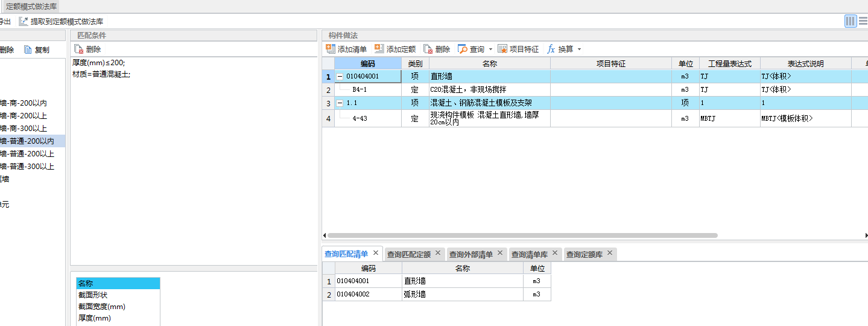The image size is (868, 326).
Task: Toggle the column layout view icon
Action: click(851, 21)
